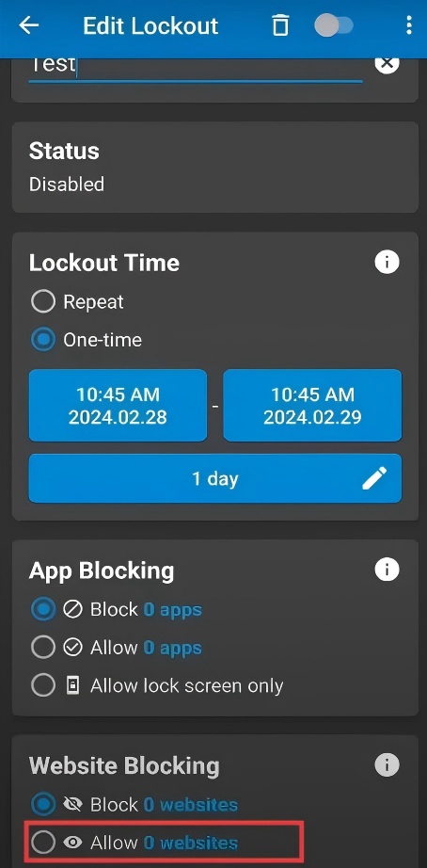Show info for Website Blocking
Image resolution: width=427 pixels, height=868 pixels.
387,765
